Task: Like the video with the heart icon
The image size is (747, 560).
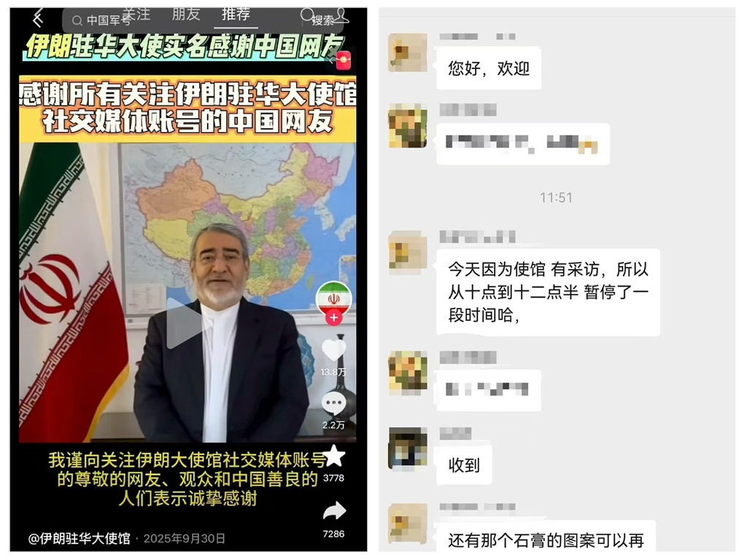Action: [333, 351]
